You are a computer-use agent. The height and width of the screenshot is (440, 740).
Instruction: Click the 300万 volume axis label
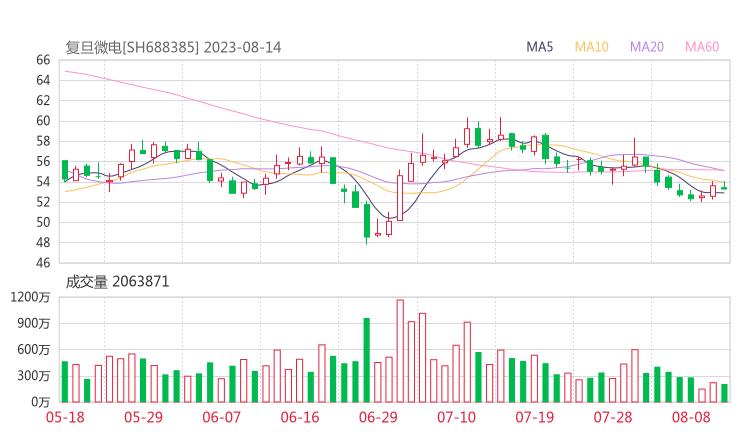point(34,376)
